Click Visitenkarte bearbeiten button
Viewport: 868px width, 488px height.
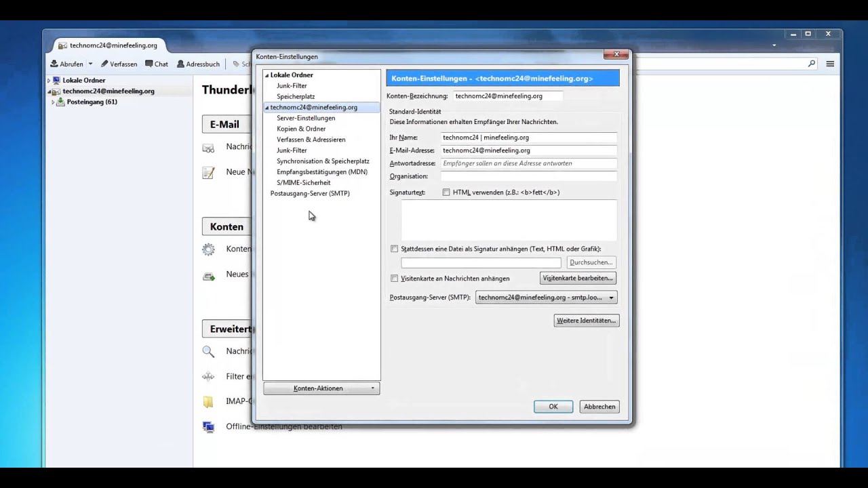click(x=578, y=279)
